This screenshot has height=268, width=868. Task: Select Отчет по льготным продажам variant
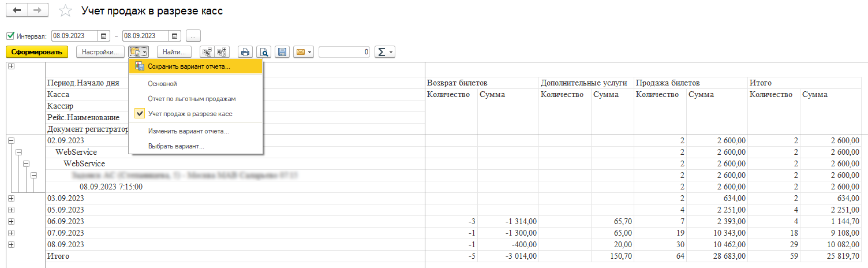click(192, 99)
